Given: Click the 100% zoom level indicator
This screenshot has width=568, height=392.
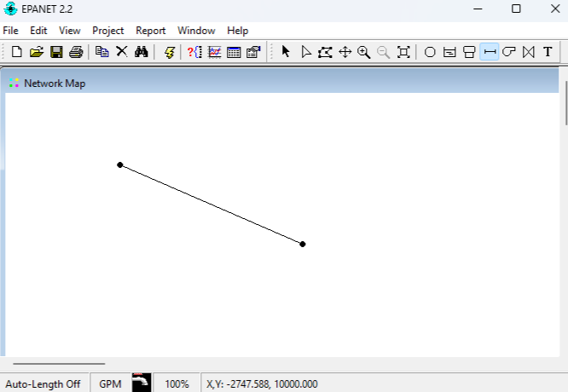Looking at the screenshot, I should [x=177, y=383].
